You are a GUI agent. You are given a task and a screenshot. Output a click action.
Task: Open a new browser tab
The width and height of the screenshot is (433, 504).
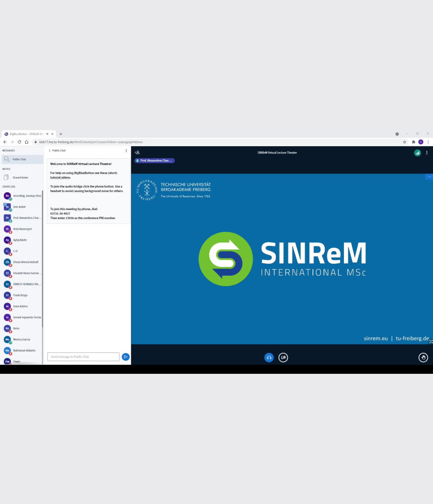point(61,134)
